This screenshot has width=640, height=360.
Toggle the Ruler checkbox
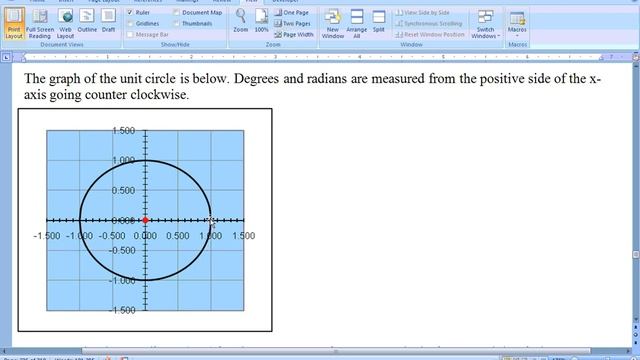pos(130,13)
